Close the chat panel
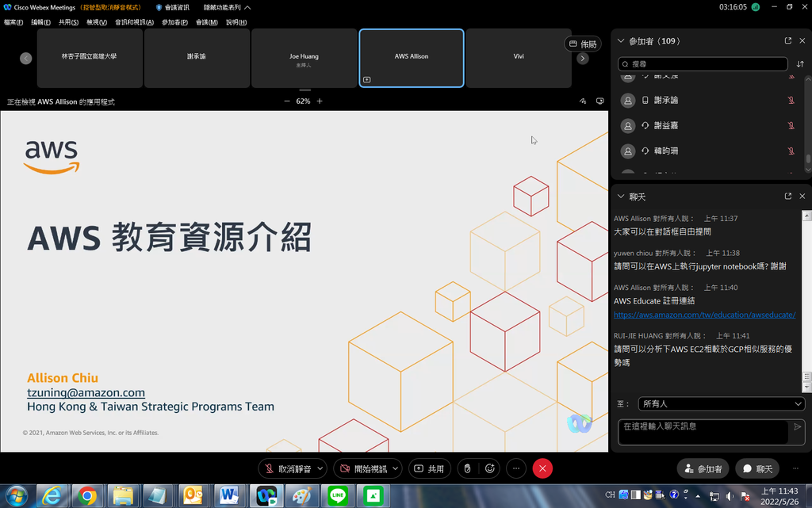812x508 pixels. click(x=802, y=197)
